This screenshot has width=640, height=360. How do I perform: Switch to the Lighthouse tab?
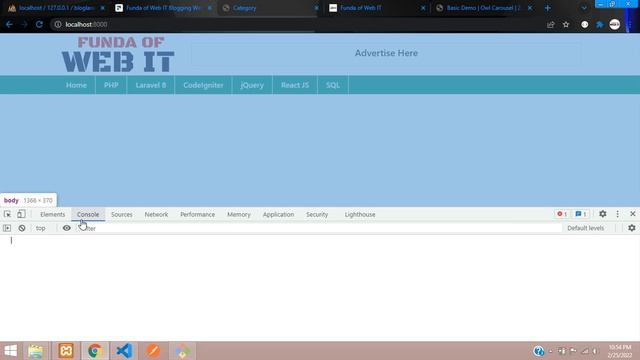(x=360, y=214)
